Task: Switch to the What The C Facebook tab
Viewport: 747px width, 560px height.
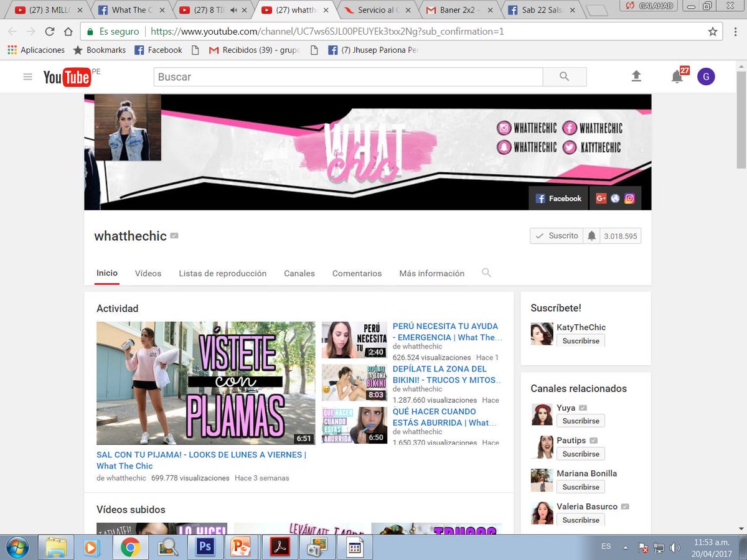Action: (x=131, y=10)
